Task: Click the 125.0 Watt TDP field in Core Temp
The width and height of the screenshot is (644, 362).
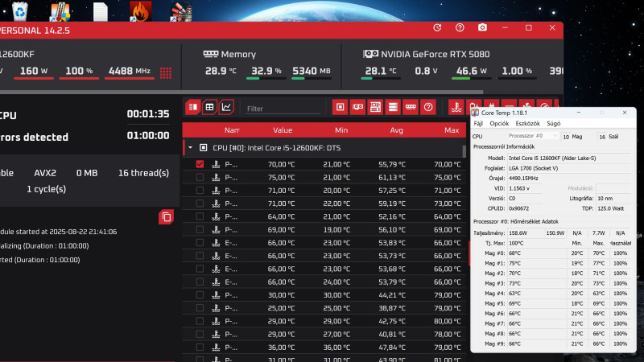Action: [x=613, y=208]
